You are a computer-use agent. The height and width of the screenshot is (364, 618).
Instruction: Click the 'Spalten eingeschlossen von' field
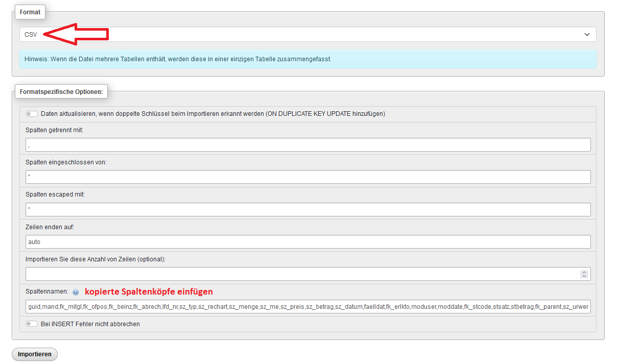pos(308,177)
